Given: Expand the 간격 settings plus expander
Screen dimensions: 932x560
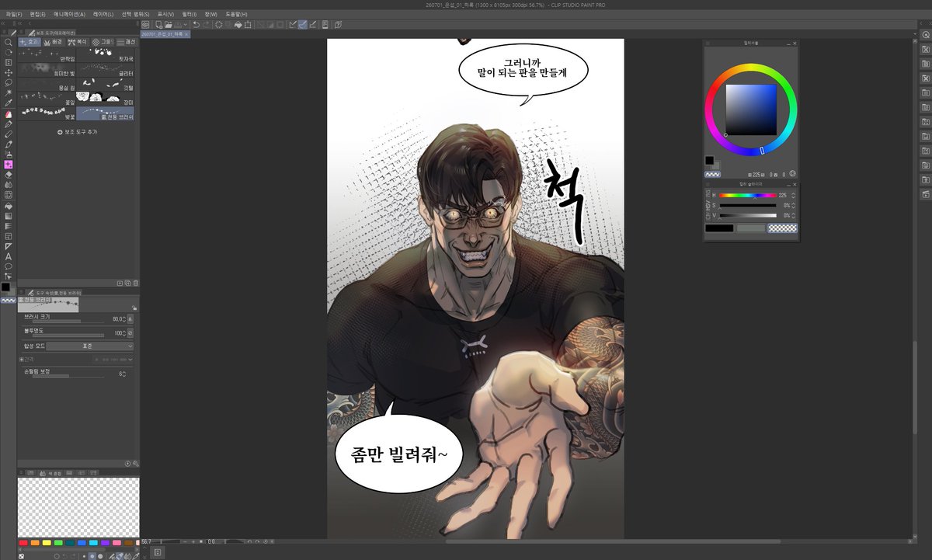Looking at the screenshot, I should click(x=22, y=360).
